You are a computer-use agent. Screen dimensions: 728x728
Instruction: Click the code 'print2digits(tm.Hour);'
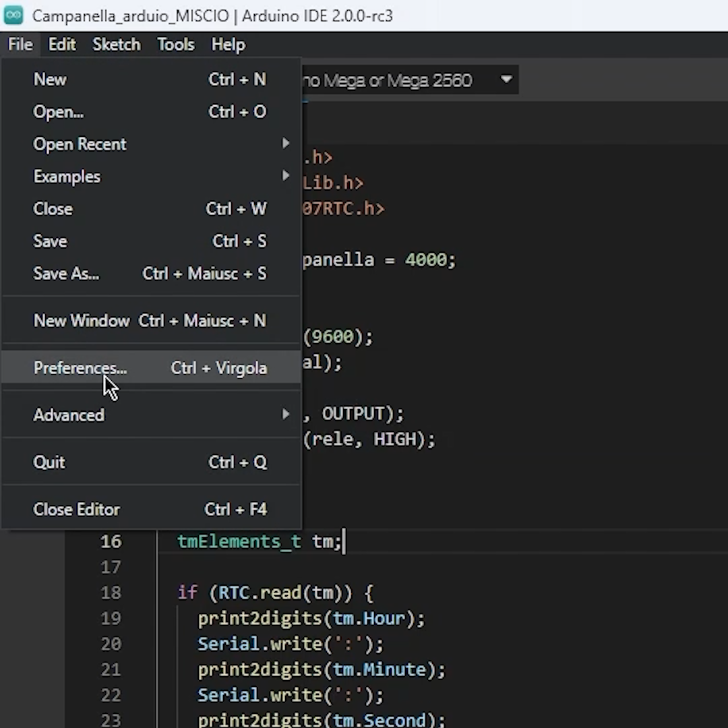[311, 618]
